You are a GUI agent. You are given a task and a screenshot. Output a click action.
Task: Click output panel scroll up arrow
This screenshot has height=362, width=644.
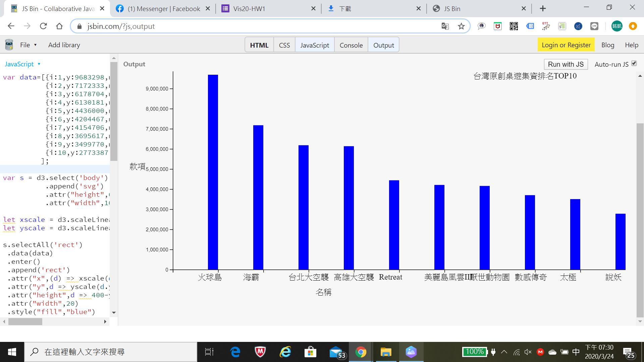pyautogui.click(x=640, y=76)
